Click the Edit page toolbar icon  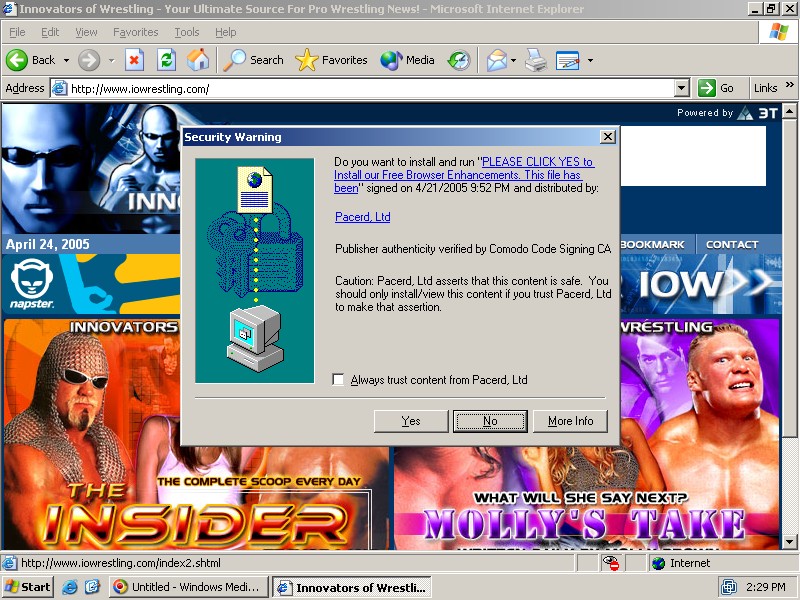pyautogui.click(x=567, y=60)
